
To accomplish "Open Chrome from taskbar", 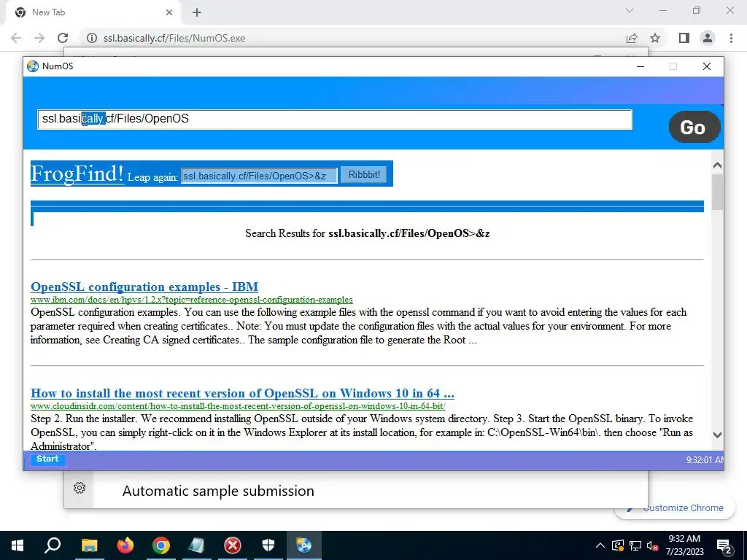I will coord(161,545).
